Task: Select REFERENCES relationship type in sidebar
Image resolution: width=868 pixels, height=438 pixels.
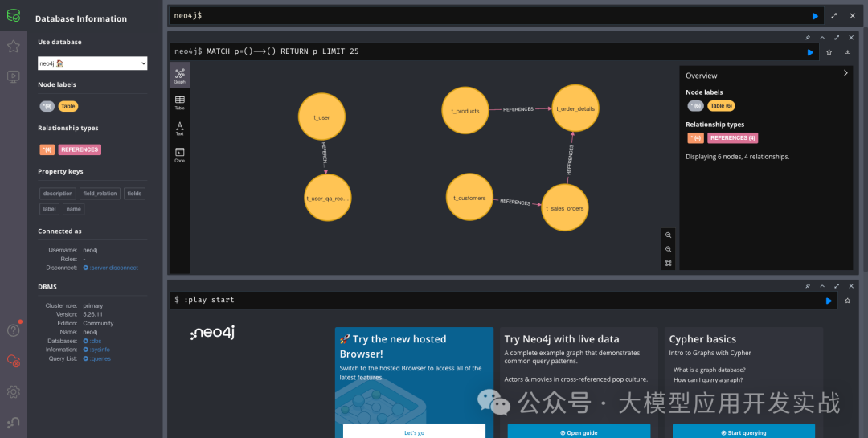Action: pyautogui.click(x=80, y=149)
